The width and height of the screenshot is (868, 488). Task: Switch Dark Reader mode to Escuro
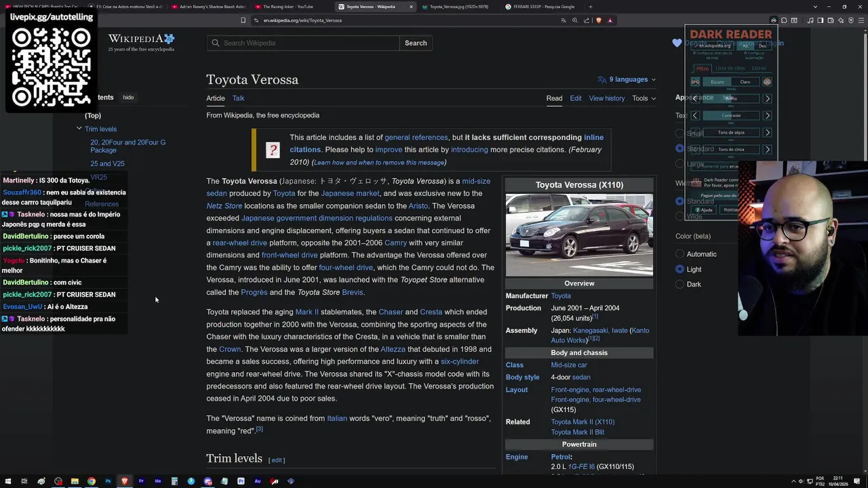pyautogui.click(x=717, y=82)
